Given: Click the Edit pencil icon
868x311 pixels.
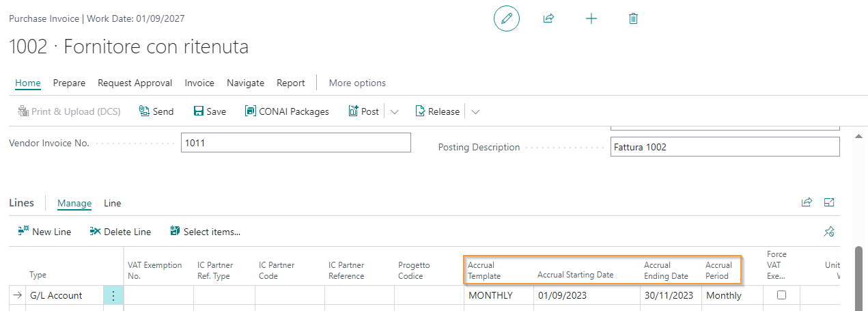Looking at the screenshot, I should click(506, 19).
